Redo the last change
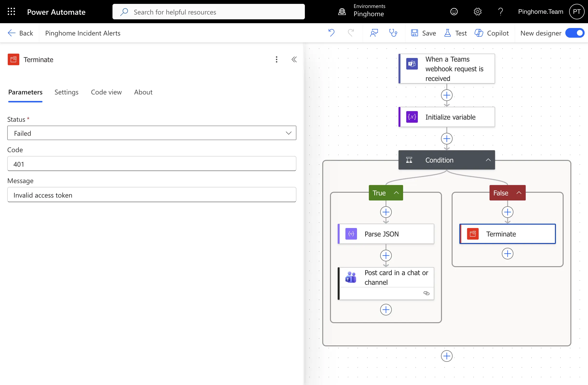 coord(351,33)
